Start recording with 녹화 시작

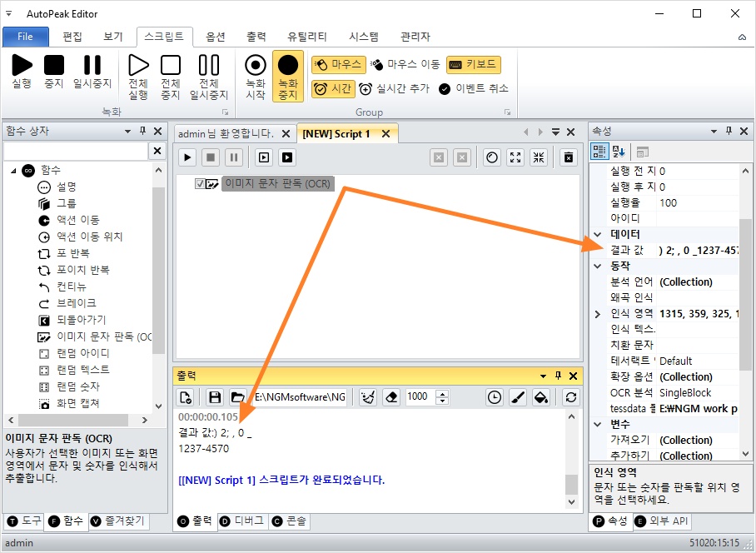point(256,77)
